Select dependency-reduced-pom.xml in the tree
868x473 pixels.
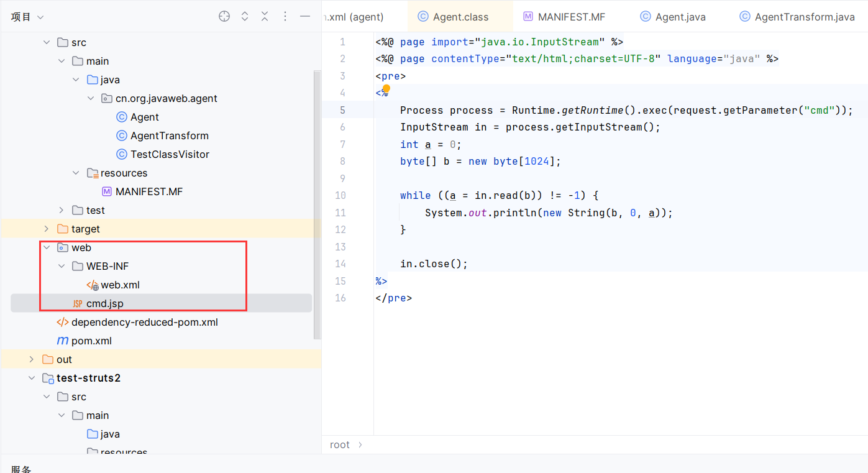(145, 322)
